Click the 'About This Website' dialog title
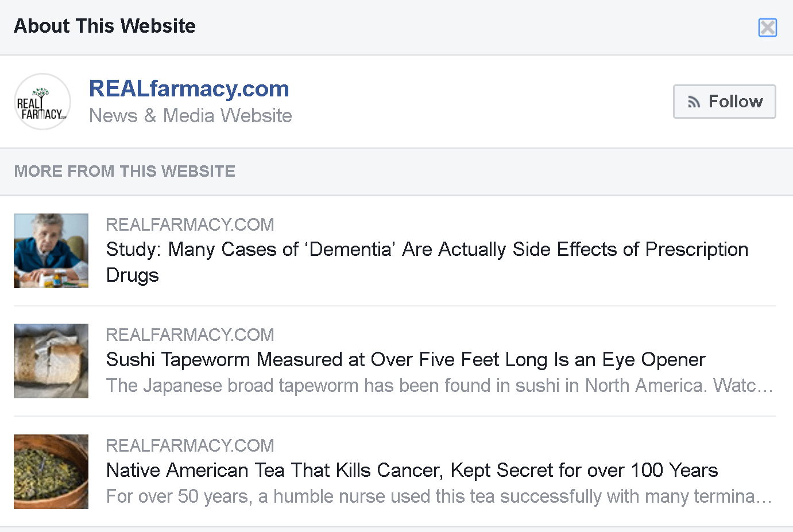This screenshot has width=793, height=532. [x=105, y=26]
